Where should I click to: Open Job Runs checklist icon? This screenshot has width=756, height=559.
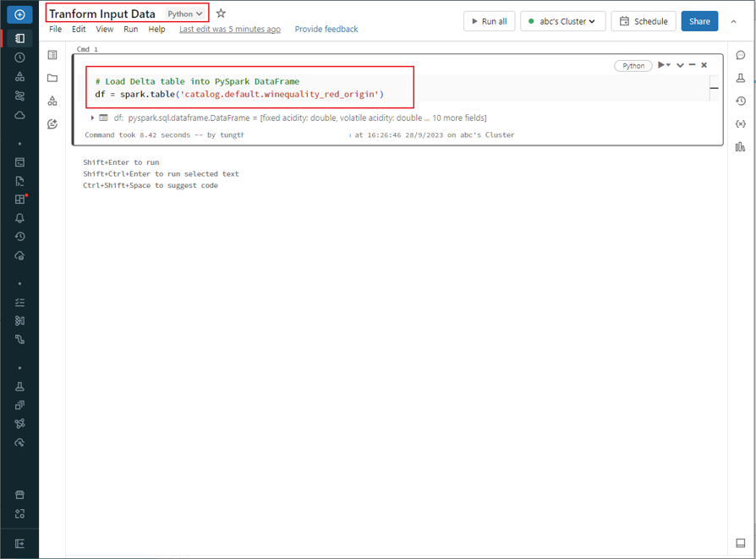19,303
